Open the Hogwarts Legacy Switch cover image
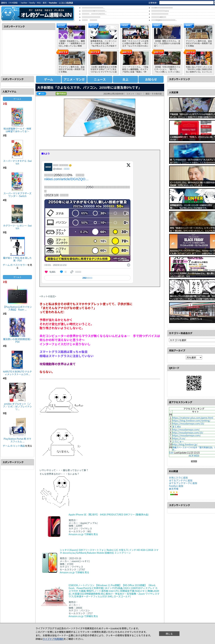 [x=17, y=214]
